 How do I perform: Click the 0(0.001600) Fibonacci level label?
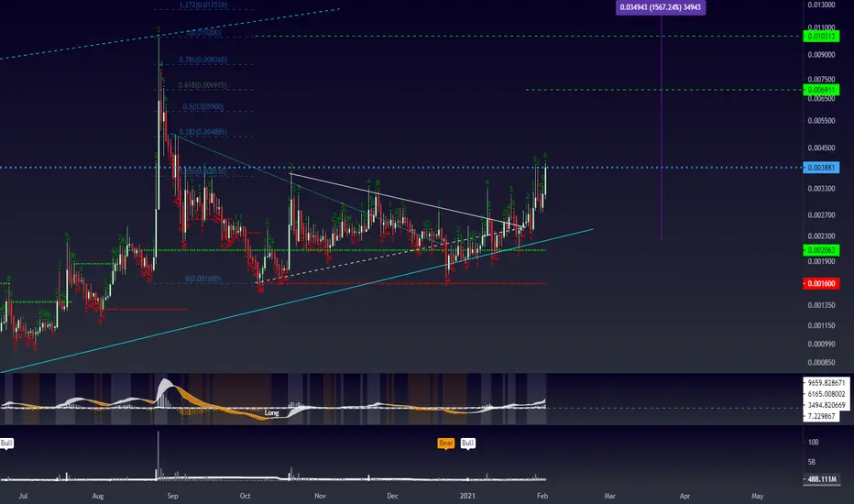(203, 279)
